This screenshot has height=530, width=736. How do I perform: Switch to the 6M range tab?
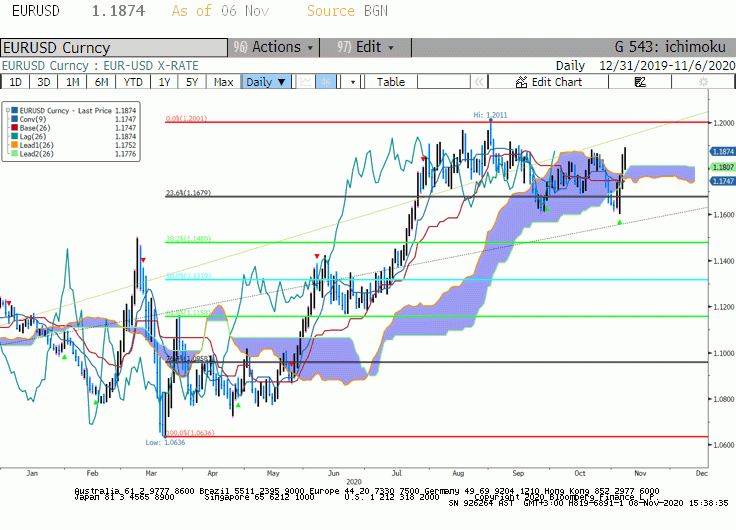(101, 82)
